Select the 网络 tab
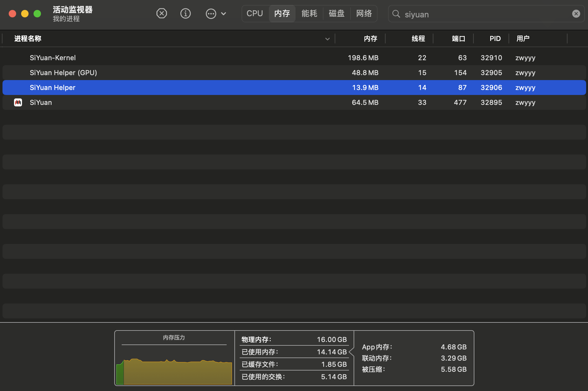The image size is (588, 391). click(x=364, y=14)
